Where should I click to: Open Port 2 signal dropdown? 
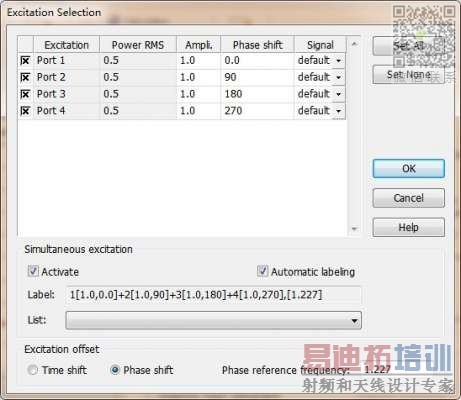click(338, 77)
